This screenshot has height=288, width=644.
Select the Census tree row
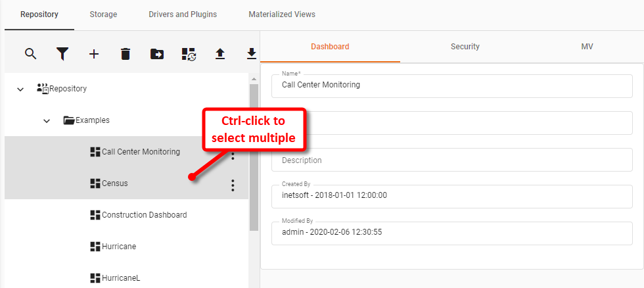(126, 183)
